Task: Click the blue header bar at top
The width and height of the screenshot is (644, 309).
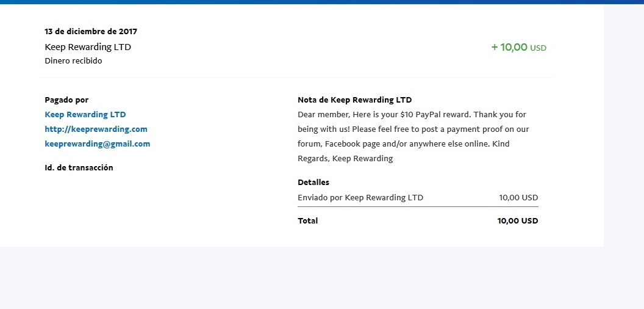Action: click(x=322, y=2)
